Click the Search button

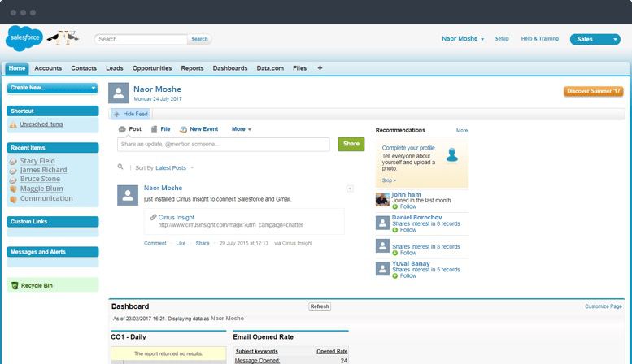[199, 39]
